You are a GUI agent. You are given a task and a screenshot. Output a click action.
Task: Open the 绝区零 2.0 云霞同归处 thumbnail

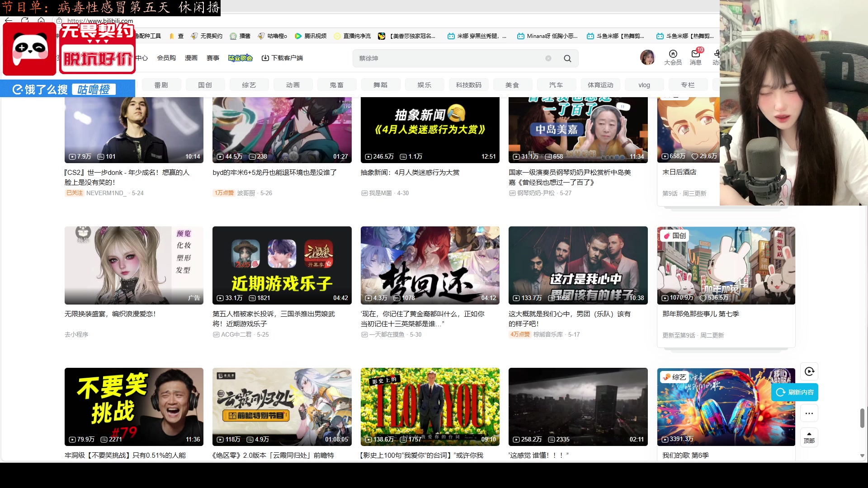click(282, 407)
